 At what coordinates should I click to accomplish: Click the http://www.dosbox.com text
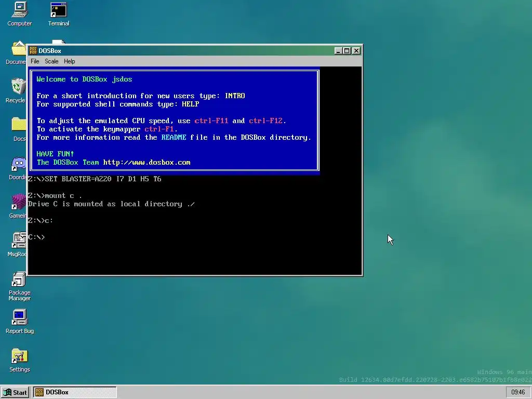(x=147, y=163)
